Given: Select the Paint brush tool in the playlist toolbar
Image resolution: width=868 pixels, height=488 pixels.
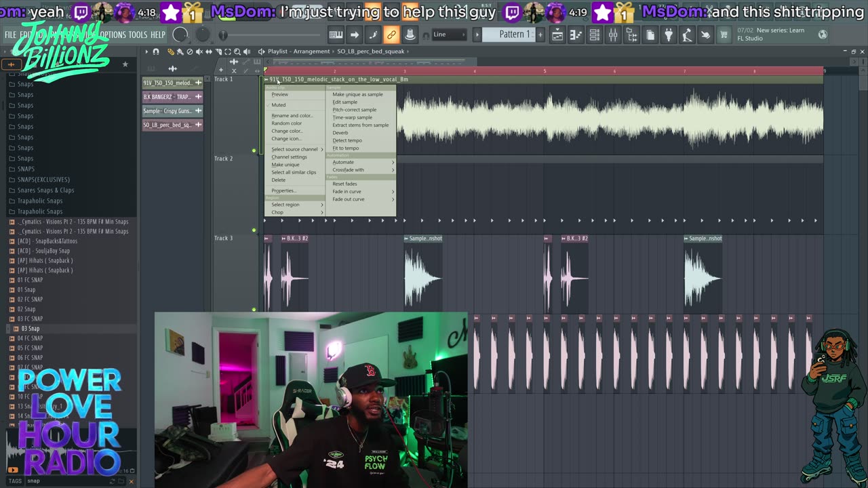Looking at the screenshot, I should pos(180,52).
